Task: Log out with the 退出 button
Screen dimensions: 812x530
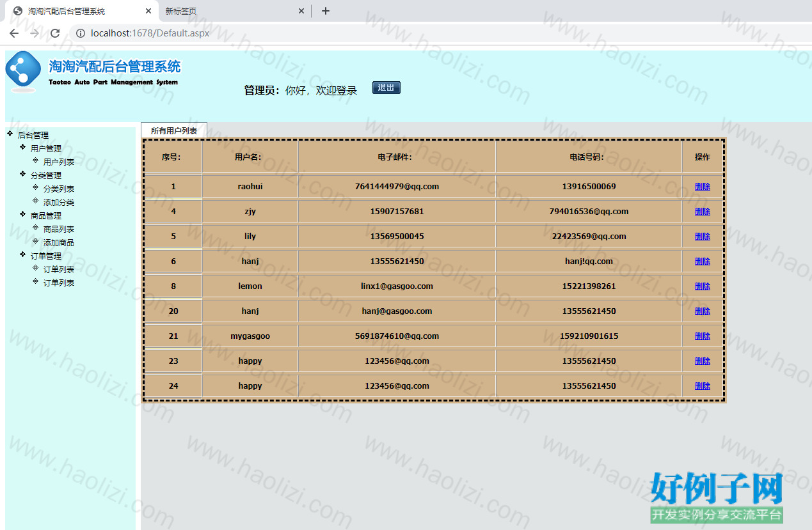Action: tap(386, 88)
